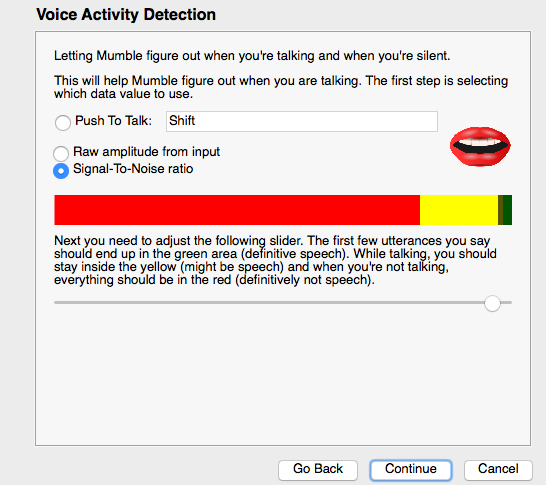Click the Voice Activity Detection heading
The height and width of the screenshot is (485, 546).
tap(126, 15)
